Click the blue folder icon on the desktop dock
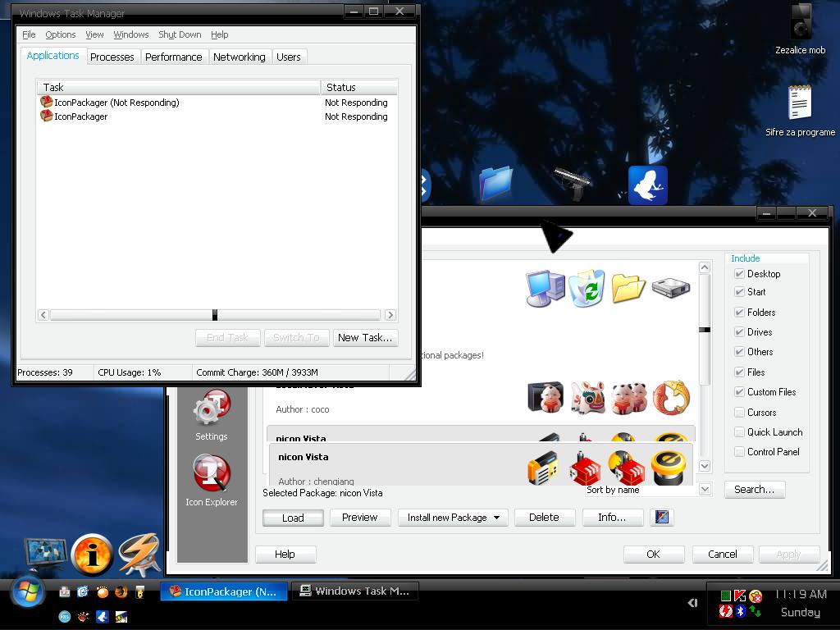 tap(495, 183)
